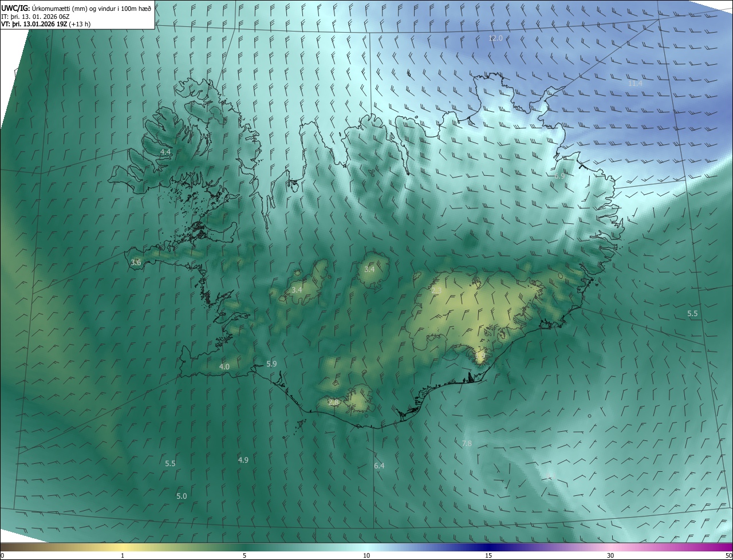Click the 12.0 value label on the map

coord(495,38)
